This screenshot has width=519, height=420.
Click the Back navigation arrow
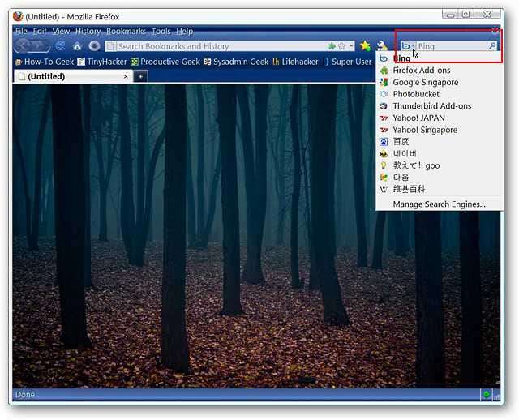point(24,46)
